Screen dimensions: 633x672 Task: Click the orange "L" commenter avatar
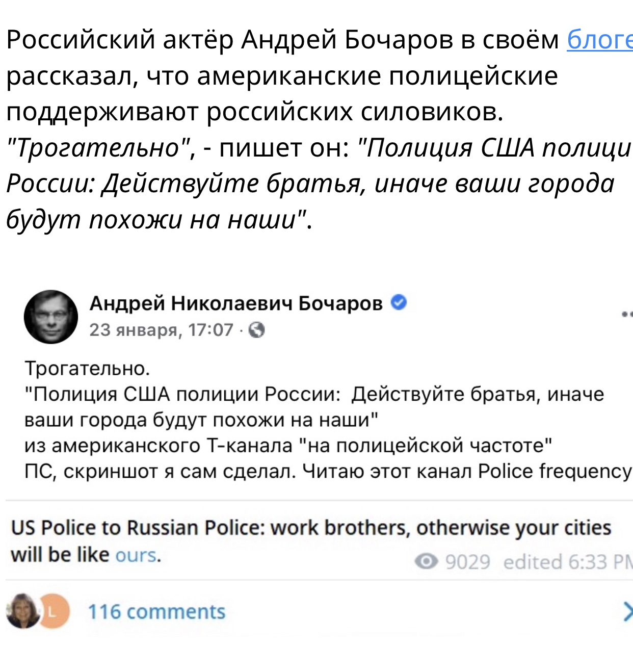click(x=54, y=610)
